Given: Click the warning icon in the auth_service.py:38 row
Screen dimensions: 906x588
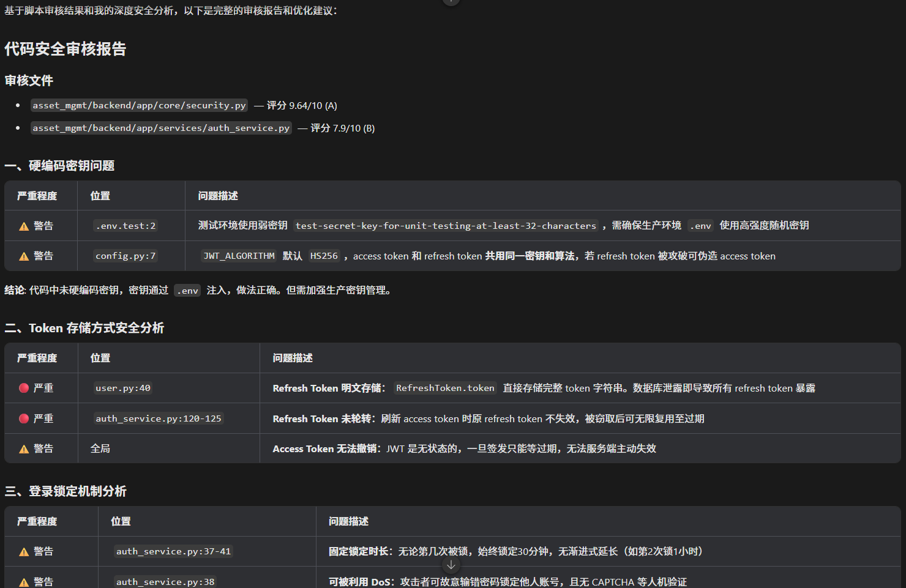Looking at the screenshot, I should point(24,582).
